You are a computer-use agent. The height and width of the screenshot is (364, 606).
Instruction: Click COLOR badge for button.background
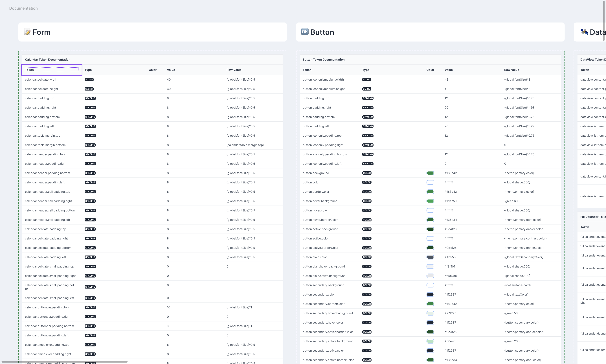coord(367,173)
